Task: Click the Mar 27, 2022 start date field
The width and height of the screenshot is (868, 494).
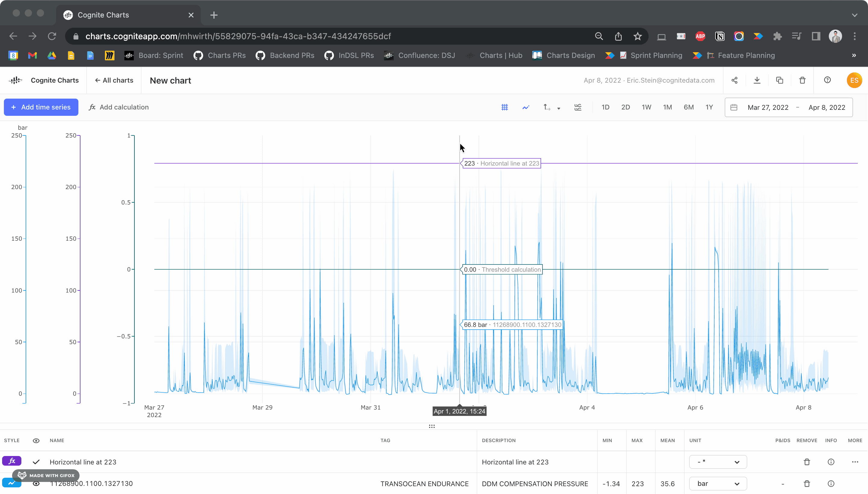Action: [768, 108]
